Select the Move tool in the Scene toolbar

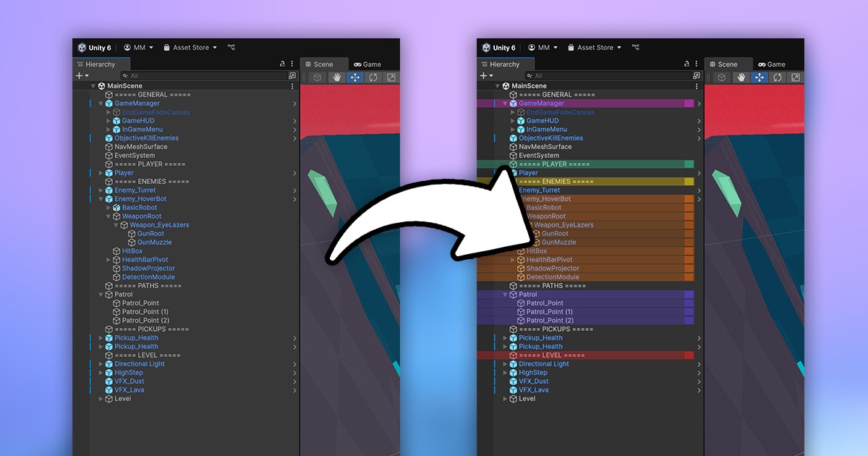pyautogui.click(x=355, y=77)
